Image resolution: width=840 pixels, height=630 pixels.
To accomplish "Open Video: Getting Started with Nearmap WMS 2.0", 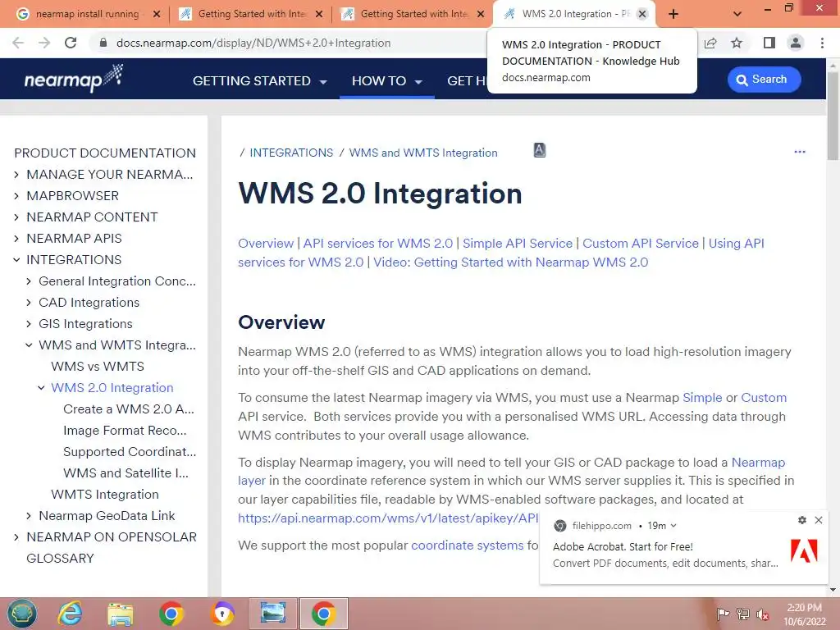I will tap(510, 262).
